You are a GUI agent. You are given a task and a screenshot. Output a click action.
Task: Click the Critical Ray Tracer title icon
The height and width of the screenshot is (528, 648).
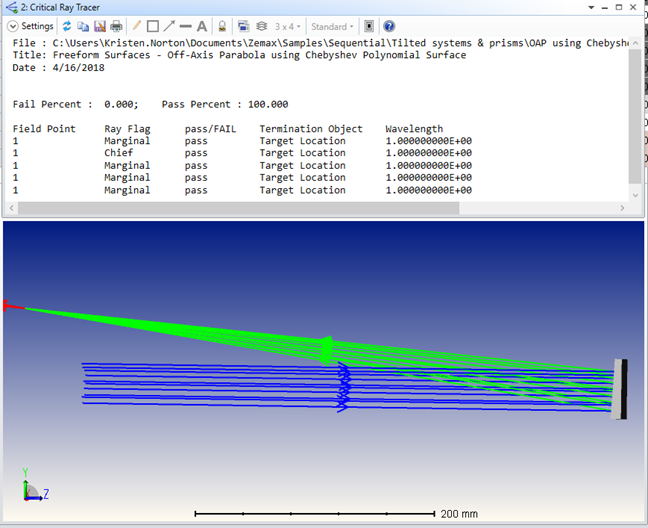(x=11, y=7)
